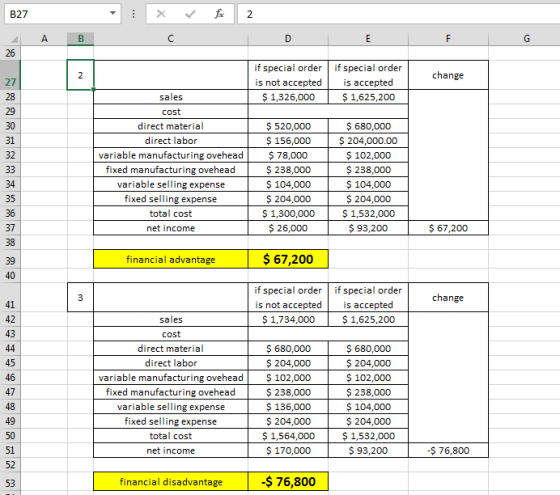Click cell B41 containing 3
This screenshot has width=560, height=495.
80,297
